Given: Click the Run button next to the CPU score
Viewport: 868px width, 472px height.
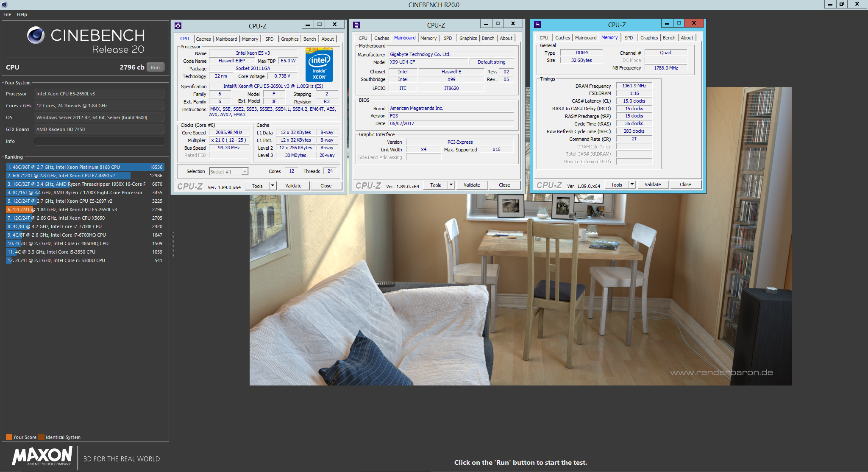Looking at the screenshot, I should coord(156,67).
